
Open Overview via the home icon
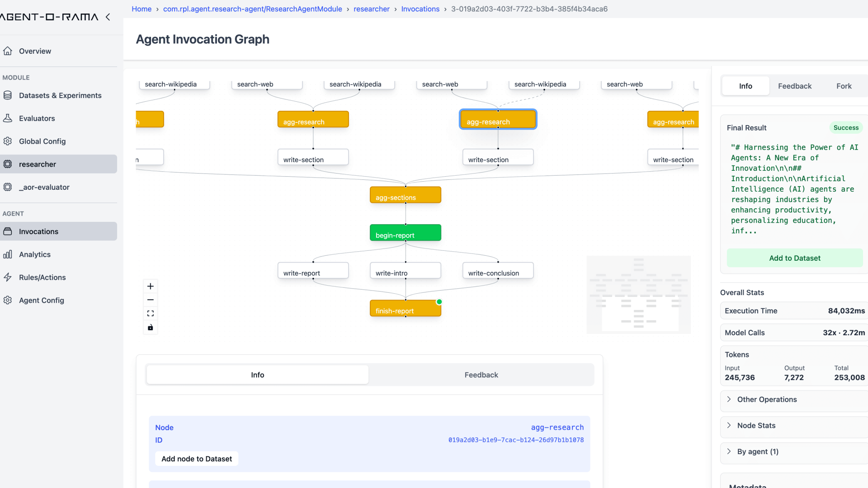click(8, 51)
